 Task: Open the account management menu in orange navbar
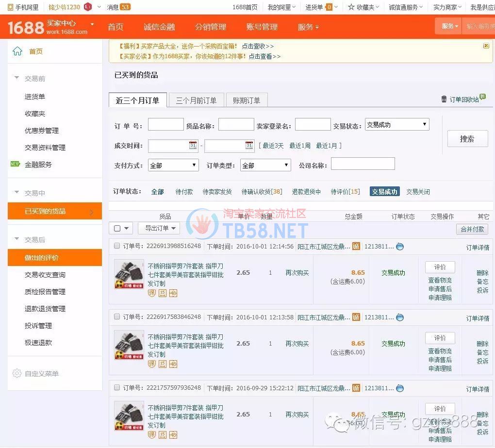click(262, 27)
